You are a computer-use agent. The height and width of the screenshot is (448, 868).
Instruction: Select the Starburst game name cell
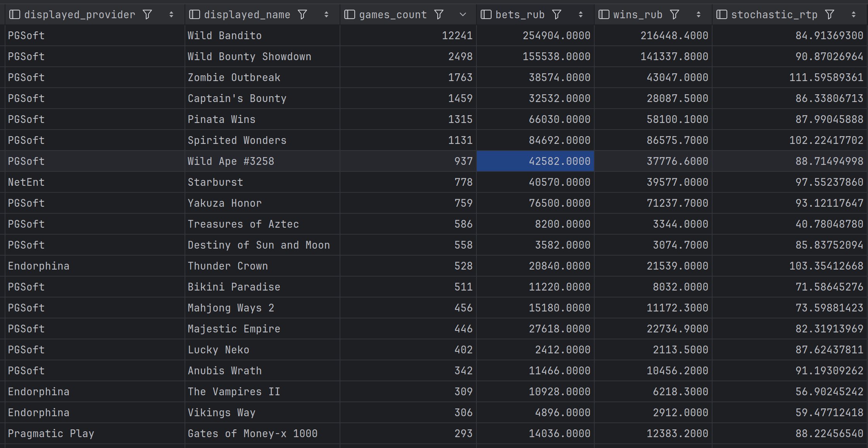pyautogui.click(x=215, y=182)
